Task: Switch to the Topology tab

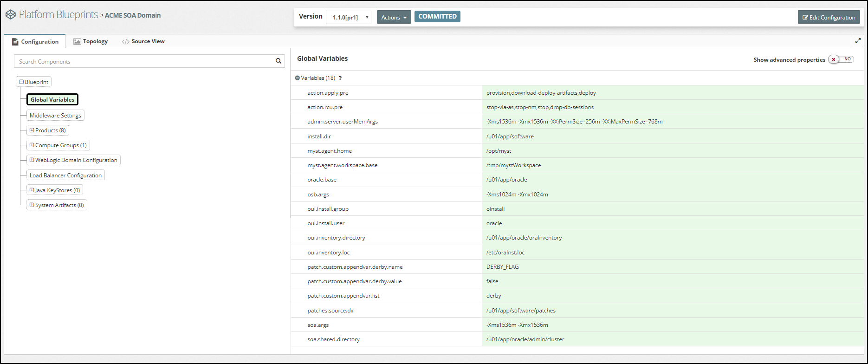Action: tap(91, 41)
